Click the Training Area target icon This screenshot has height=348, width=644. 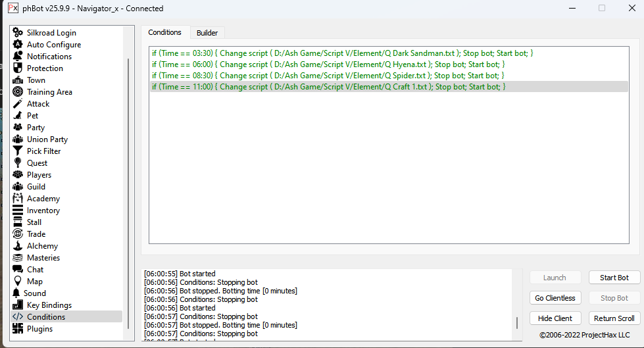(18, 91)
